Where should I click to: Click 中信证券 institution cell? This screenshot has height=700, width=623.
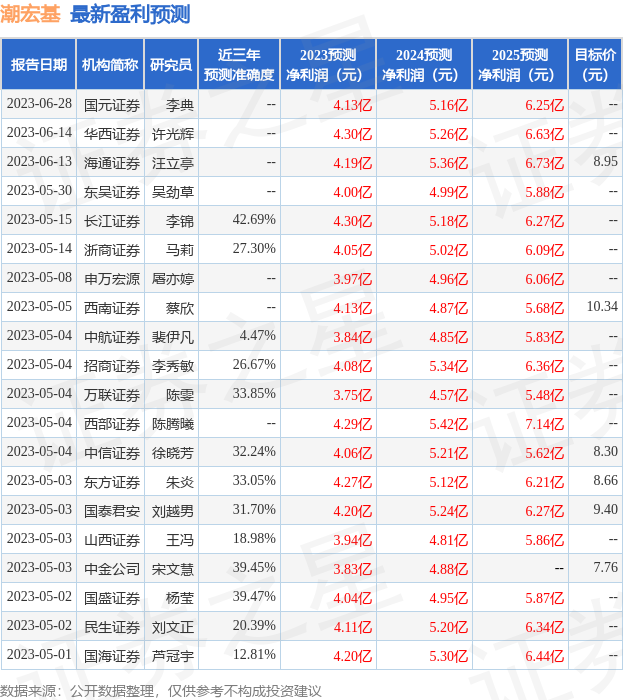(x=112, y=453)
